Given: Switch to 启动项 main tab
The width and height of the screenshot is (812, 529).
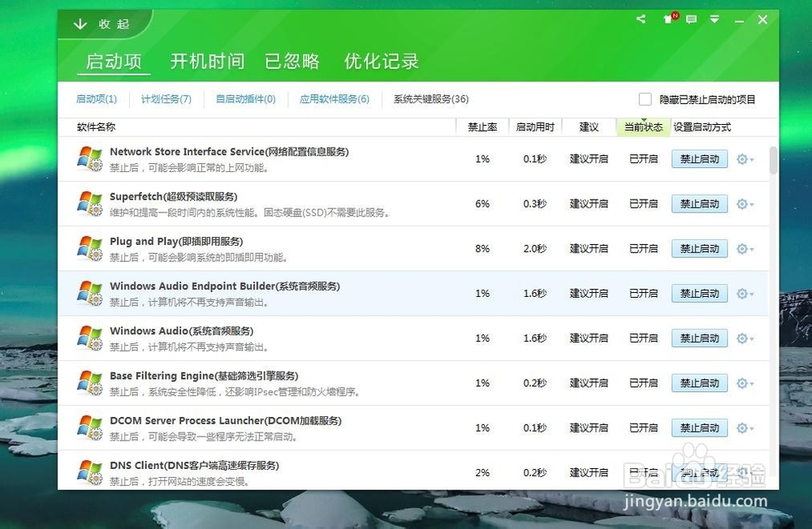Looking at the screenshot, I should coord(114,61).
